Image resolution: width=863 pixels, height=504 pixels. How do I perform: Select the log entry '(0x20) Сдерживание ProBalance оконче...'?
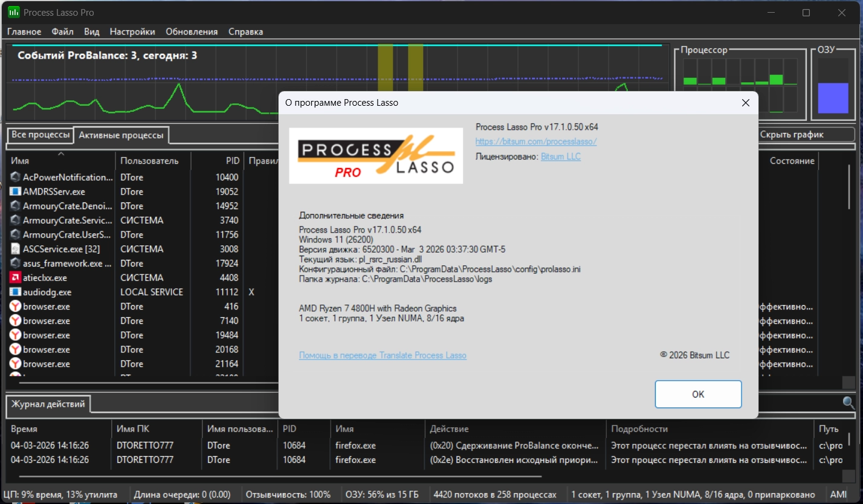(514, 445)
